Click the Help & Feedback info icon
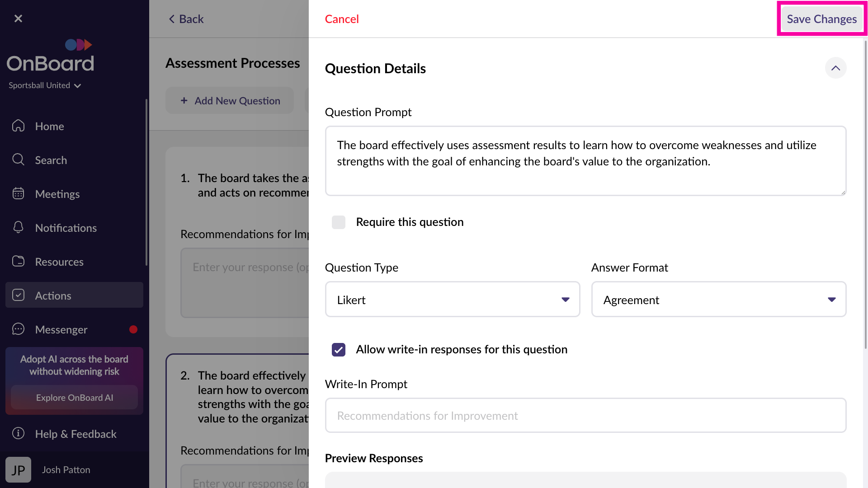Screen dimensions: 868x488 18,433
